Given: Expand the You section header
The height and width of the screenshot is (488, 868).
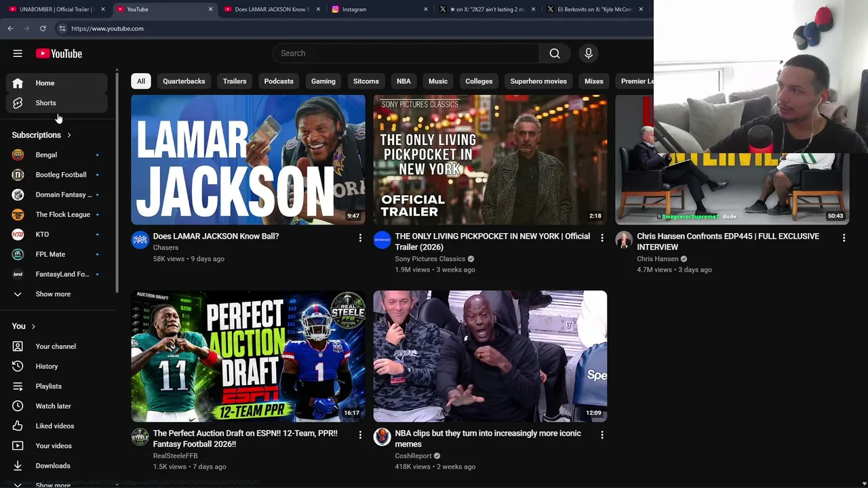Looking at the screenshot, I should pos(24,326).
